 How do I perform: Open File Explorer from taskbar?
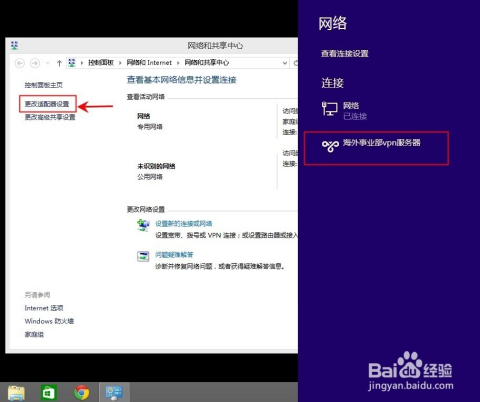pos(16,392)
